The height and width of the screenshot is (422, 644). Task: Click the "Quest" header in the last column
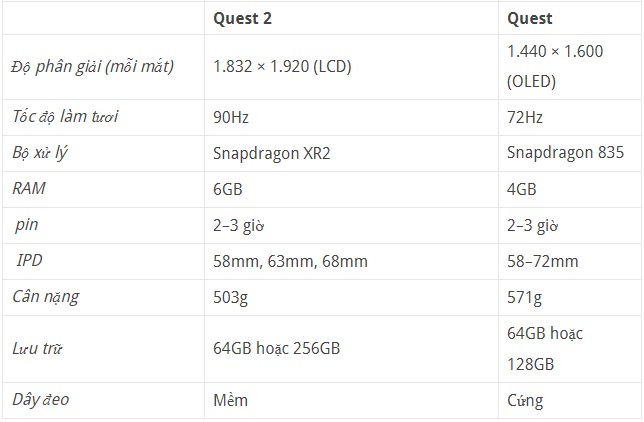pos(529,17)
